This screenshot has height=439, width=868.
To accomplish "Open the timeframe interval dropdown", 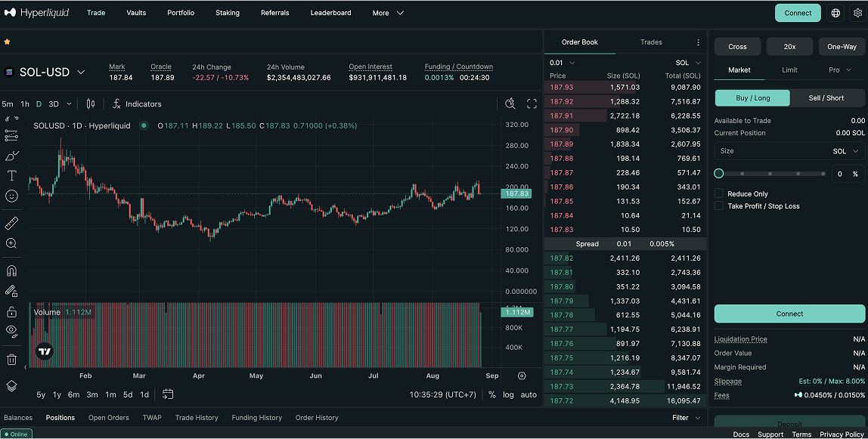I will coord(69,104).
